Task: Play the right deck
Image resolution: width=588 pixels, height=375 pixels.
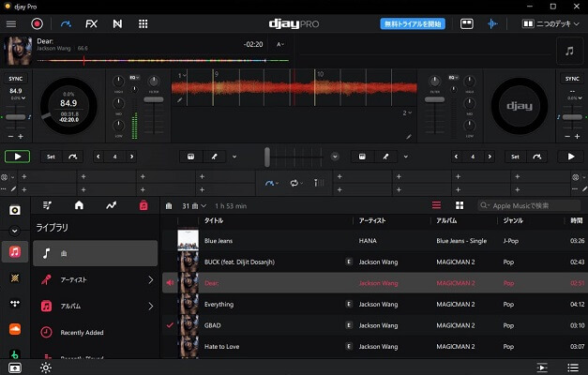Action: tap(571, 157)
